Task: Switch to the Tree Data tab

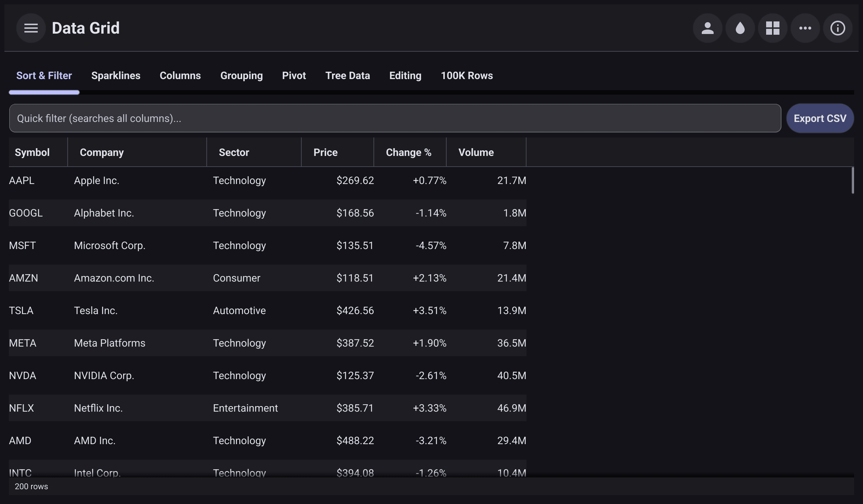Action: [348, 76]
